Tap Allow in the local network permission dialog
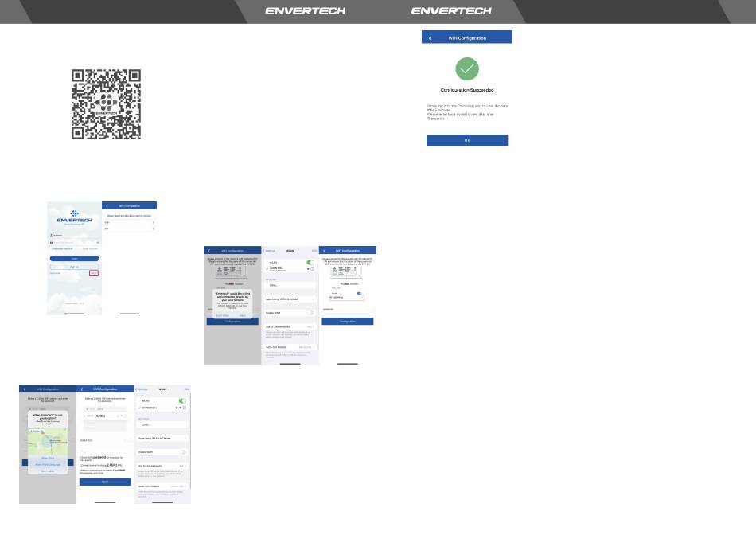Image resolution: width=756 pixels, height=535 pixels. pyautogui.click(x=243, y=315)
